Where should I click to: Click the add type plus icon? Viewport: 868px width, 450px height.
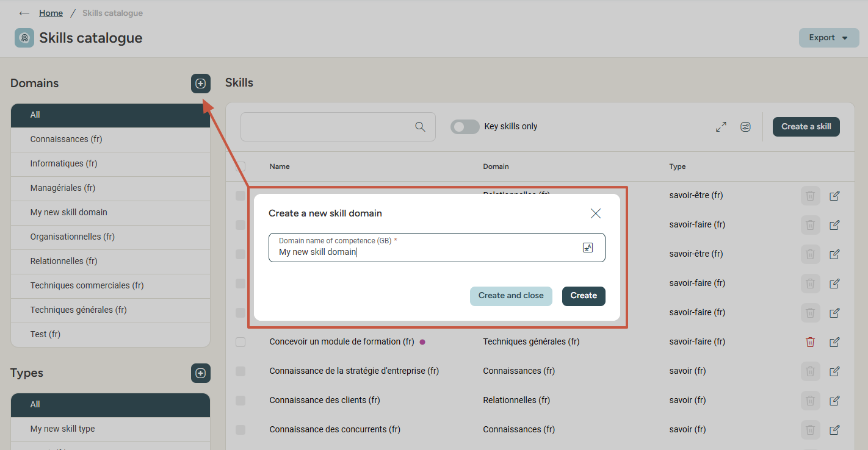point(200,373)
